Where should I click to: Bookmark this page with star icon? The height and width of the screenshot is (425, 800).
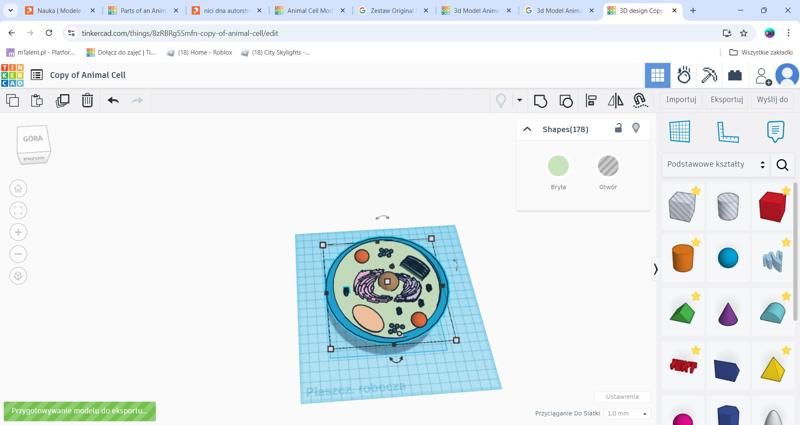coord(743,33)
